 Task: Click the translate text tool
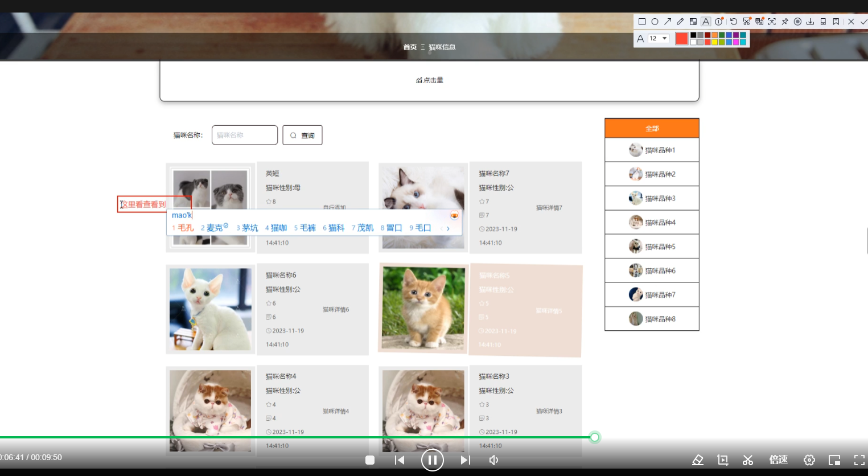759,22
